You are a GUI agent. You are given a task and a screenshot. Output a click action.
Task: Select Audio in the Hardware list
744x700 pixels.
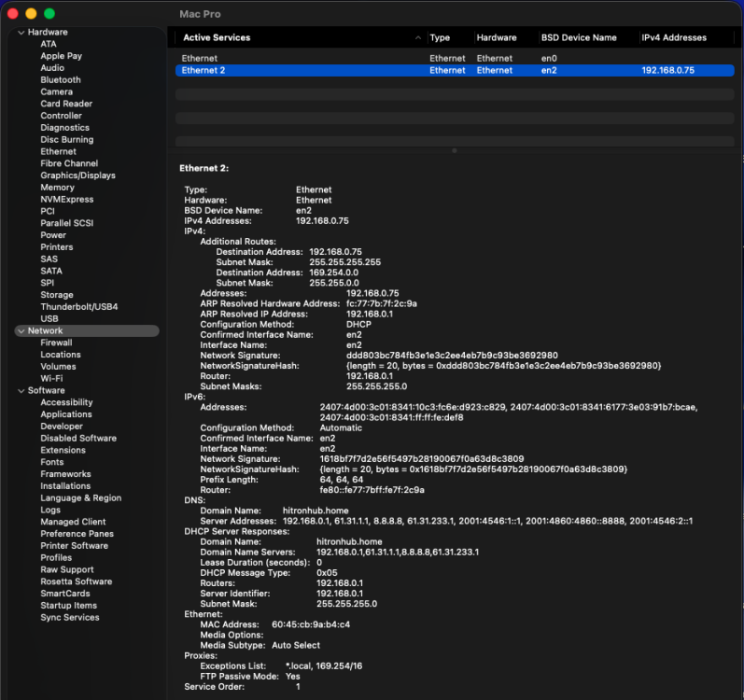[52, 68]
